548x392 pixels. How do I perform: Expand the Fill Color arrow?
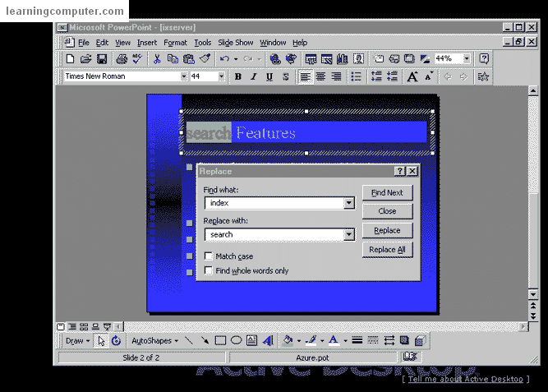(x=299, y=340)
